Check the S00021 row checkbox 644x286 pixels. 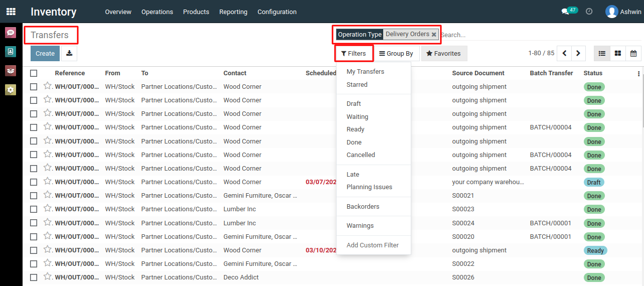34,196
